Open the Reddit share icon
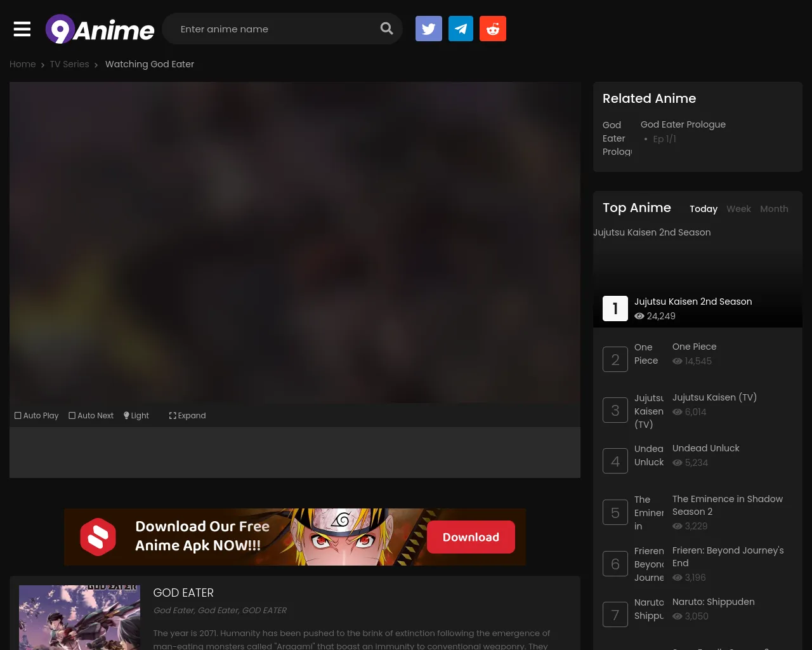The image size is (812, 650). [x=493, y=29]
